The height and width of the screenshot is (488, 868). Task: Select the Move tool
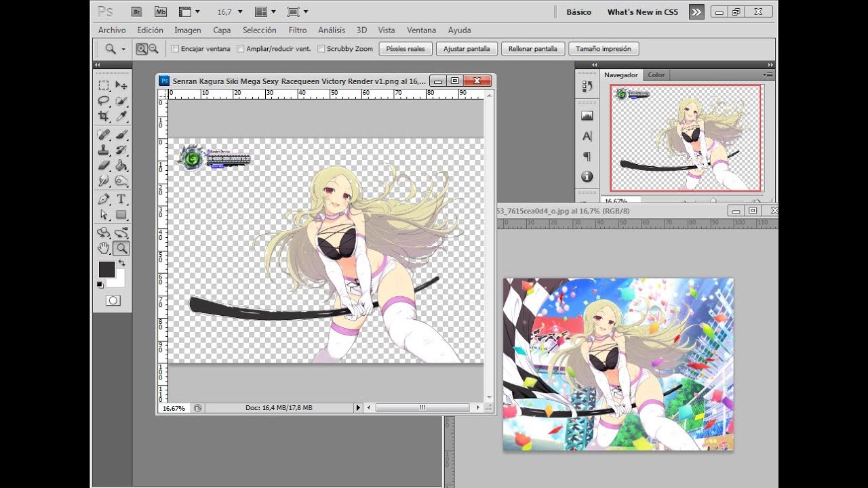tap(121, 85)
